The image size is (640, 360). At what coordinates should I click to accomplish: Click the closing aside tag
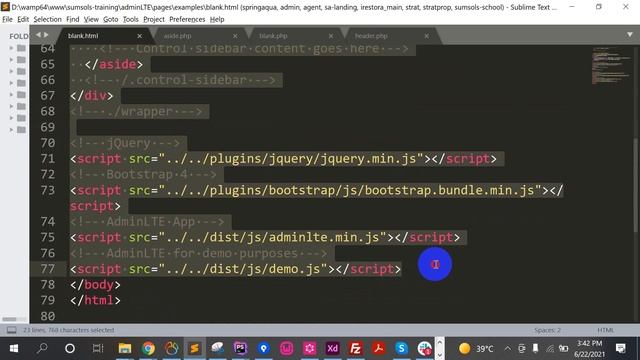[114, 64]
